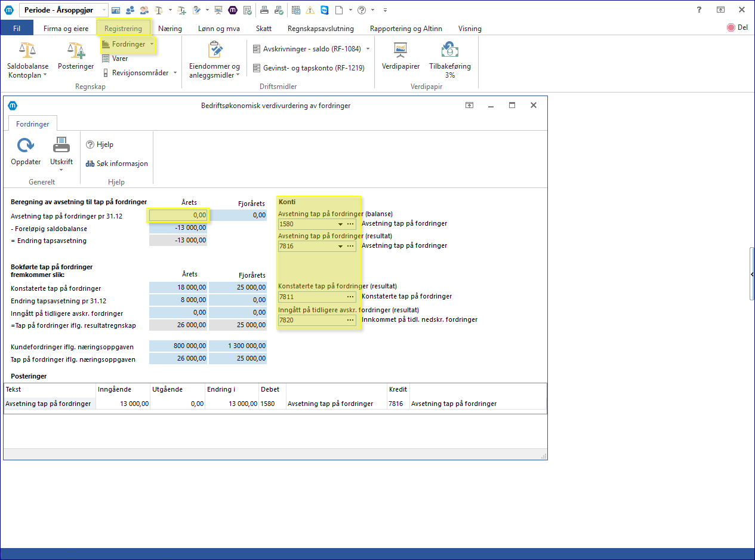Open the dropdown arrow beside the top toolbar blank document icon
This screenshot has width=755, height=560.
pyautogui.click(x=350, y=10)
